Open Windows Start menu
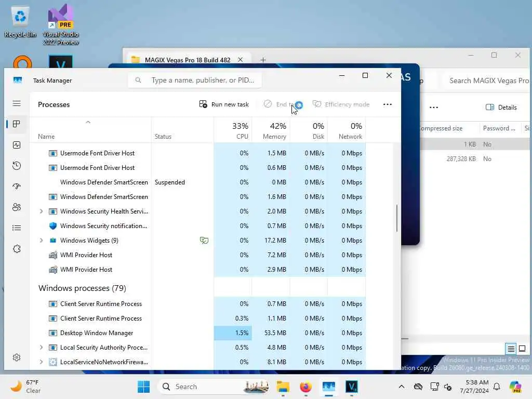This screenshot has width=532, height=399. point(144,387)
